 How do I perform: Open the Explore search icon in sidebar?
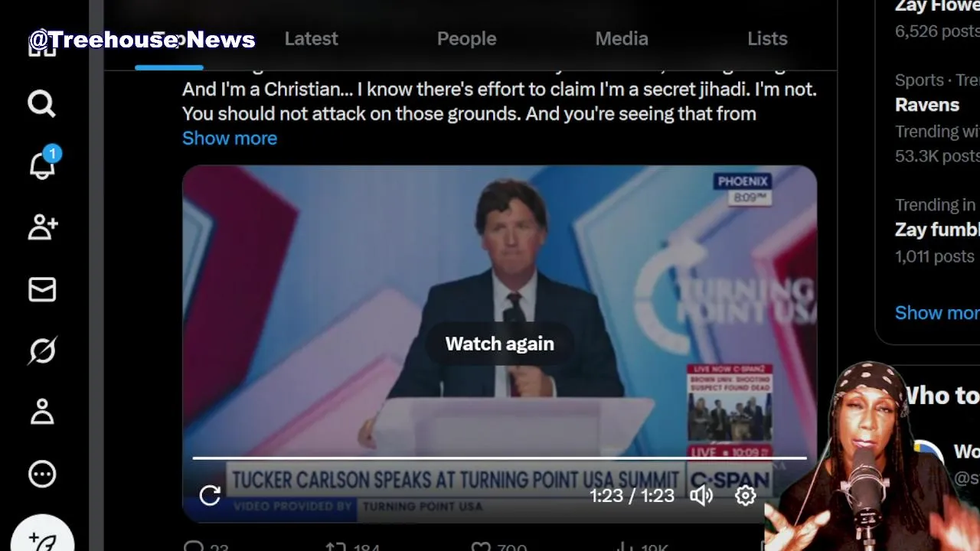coord(41,103)
